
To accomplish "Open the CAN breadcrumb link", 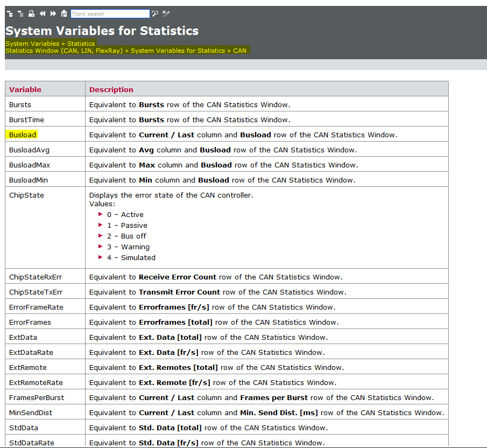I will [x=239, y=51].
